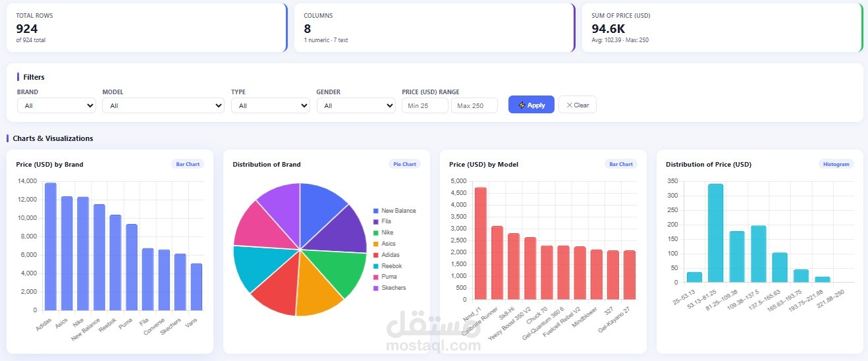Select the Puma bar in brand chart
This screenshot has width=868, height=361.
coord(132,267)
